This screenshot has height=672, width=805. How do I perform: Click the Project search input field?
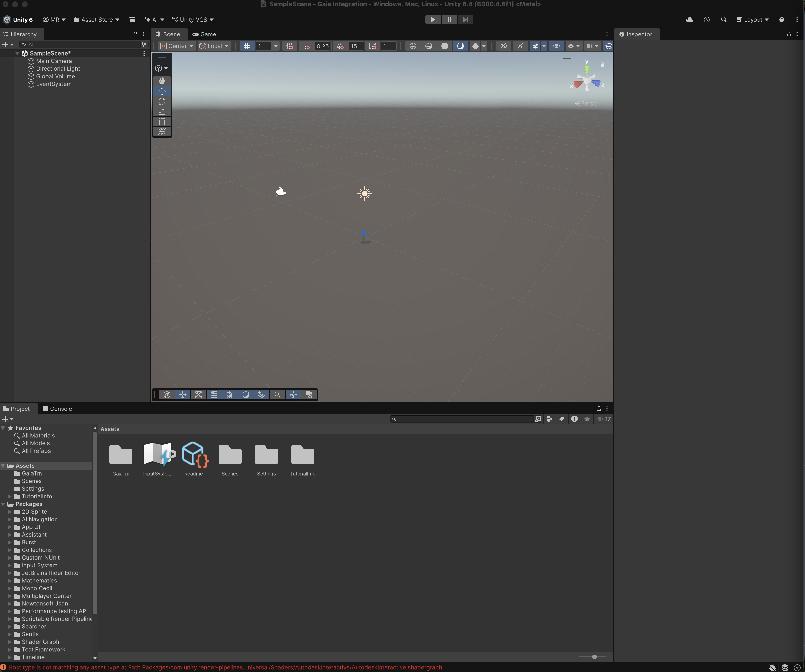coord(462,419)
